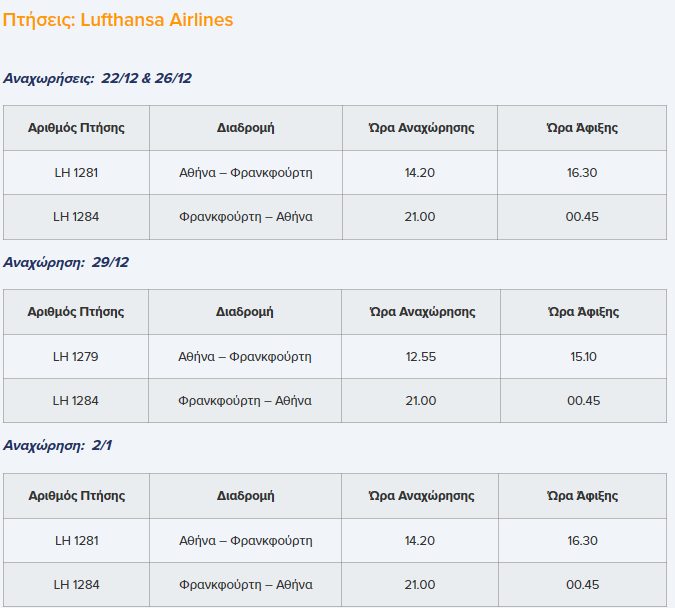Click 'Ώρα Άφιξης' header in the 22/12 table
The height and width of the screenshot is (608, 675).
click(582, 128)
